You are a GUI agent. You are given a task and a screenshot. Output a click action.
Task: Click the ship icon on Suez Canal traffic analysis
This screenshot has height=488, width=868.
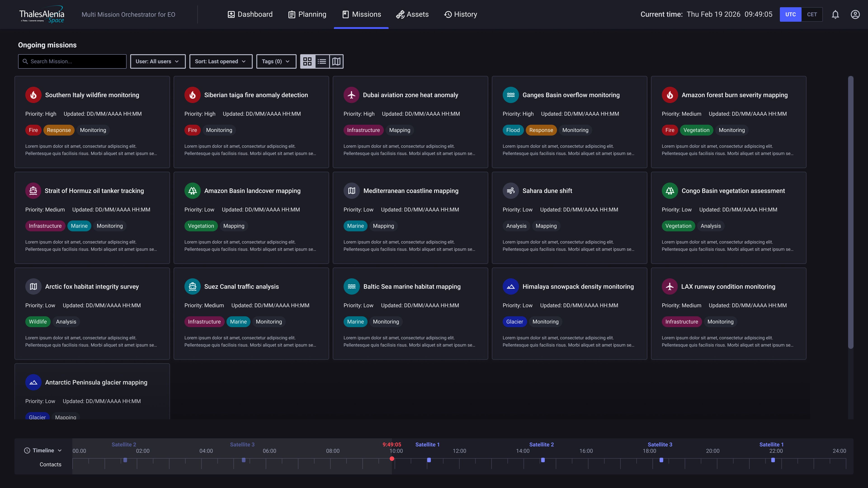pyautogui.click(x=192, y=287)
